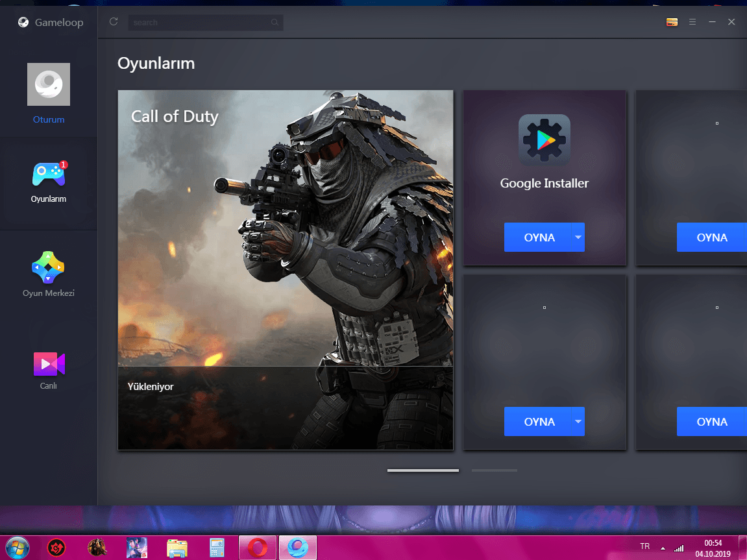Viewport: 747px width, 560px height.
Task: Click the Yükleniyor status text
Action: pos(151,387)
